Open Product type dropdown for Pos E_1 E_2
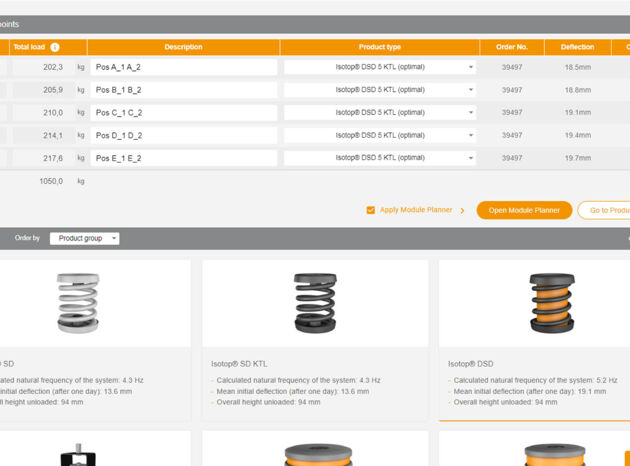Viewport: 630px width, 466px height. point(379,158)
